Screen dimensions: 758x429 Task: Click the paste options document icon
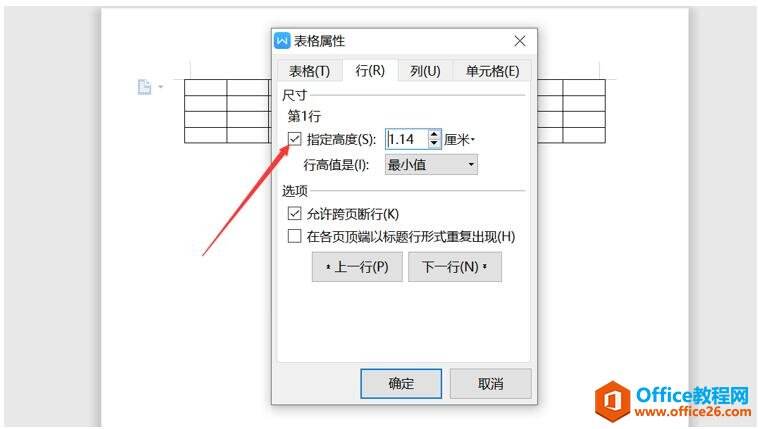point(144,87)
